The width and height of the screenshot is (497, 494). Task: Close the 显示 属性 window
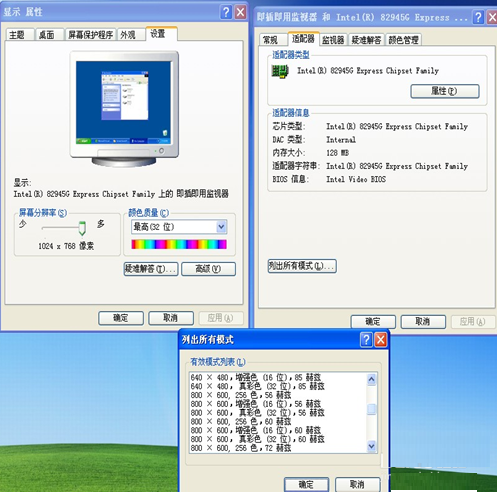(240, 12)
